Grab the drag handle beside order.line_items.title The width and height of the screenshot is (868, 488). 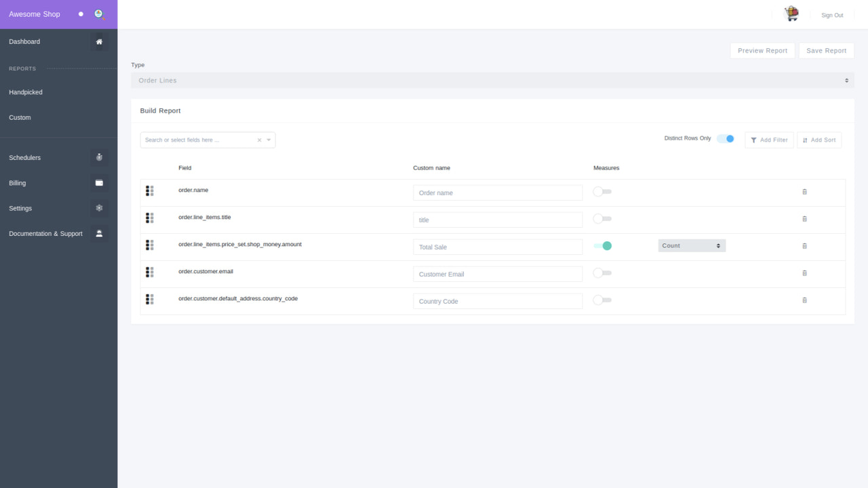(149, 218)
